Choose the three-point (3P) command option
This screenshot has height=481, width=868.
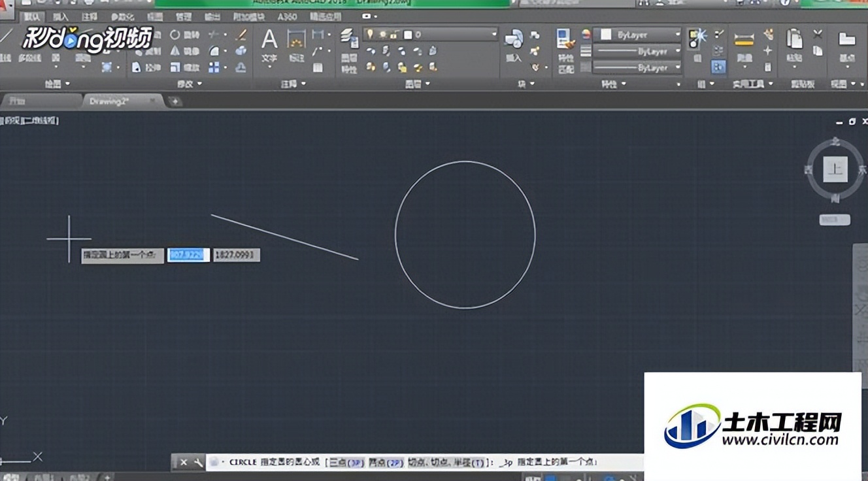coord(346,462)
